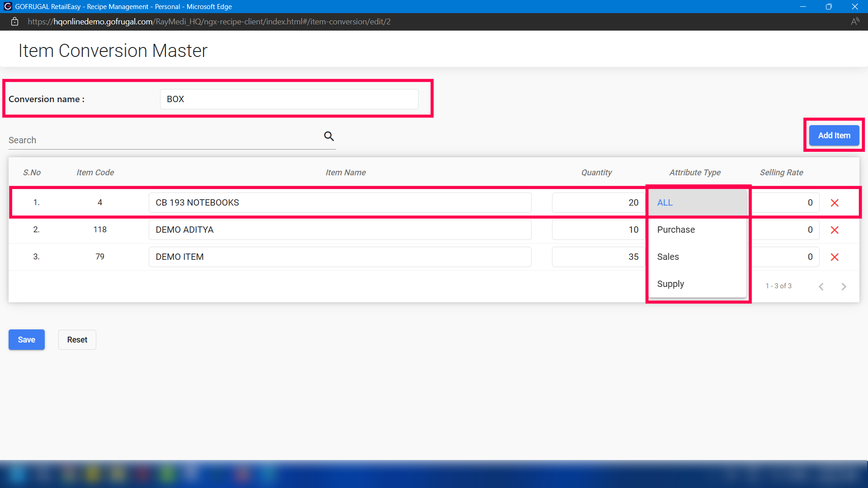Choose Sales from attribute dropdown

click(697, 257)
